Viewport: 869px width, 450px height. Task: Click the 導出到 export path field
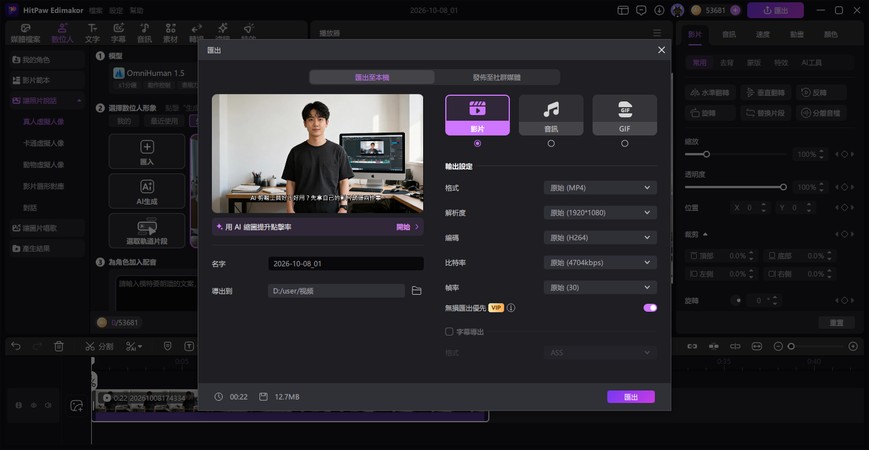[x=336, y=290]
